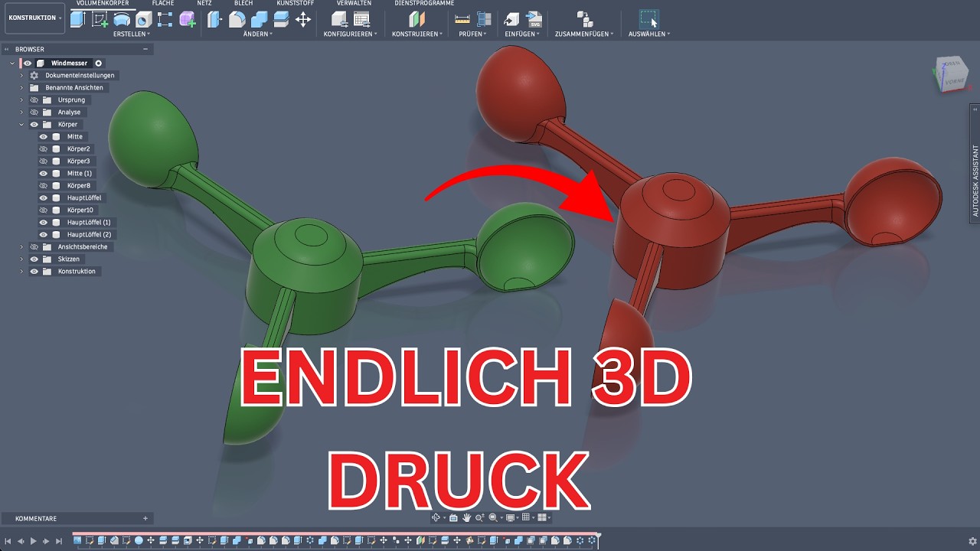The height and width of the screenshot is (551, 980).
Task: Open the Ändern dropdown menu
Action: tap(260, 34)
